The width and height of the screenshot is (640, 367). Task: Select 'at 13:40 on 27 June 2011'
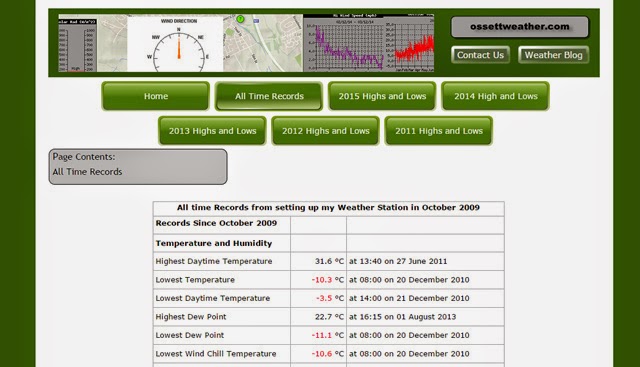pyautogui.click(x=398, y=261)
